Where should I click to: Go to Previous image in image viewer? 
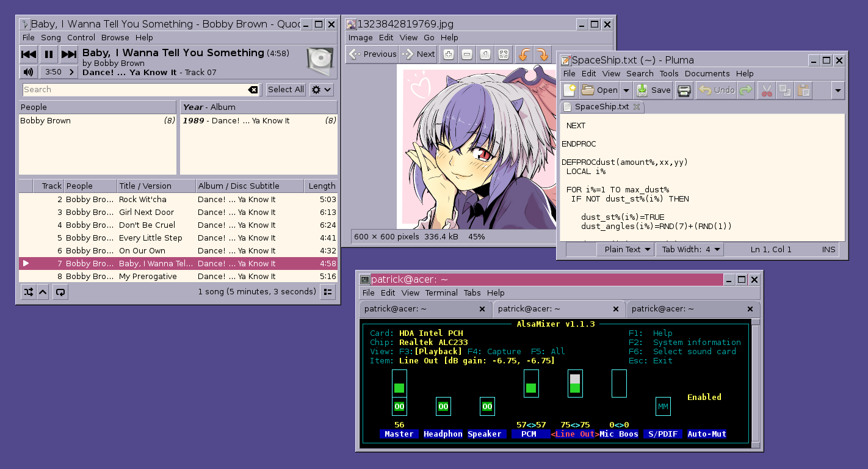point(372,54)
